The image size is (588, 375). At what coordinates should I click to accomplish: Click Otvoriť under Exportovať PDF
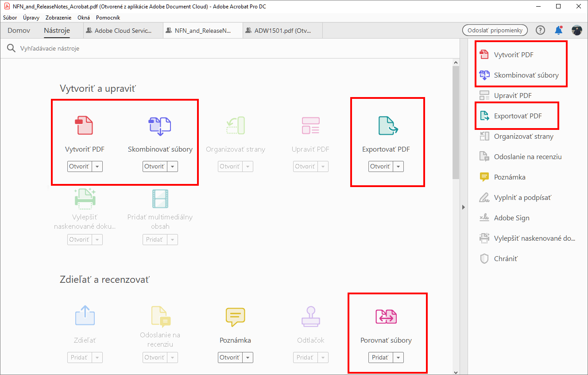(381, 167)
